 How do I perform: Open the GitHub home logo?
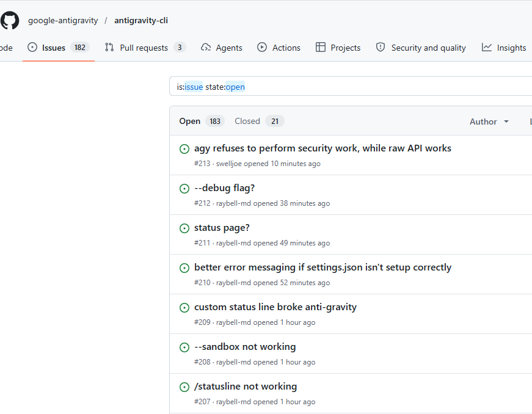coord(10,20)
